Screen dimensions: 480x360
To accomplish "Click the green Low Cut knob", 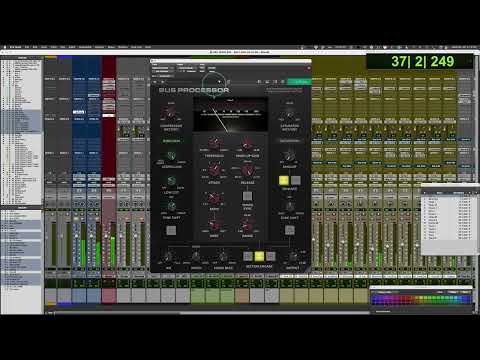I will [x=171, y=182].
